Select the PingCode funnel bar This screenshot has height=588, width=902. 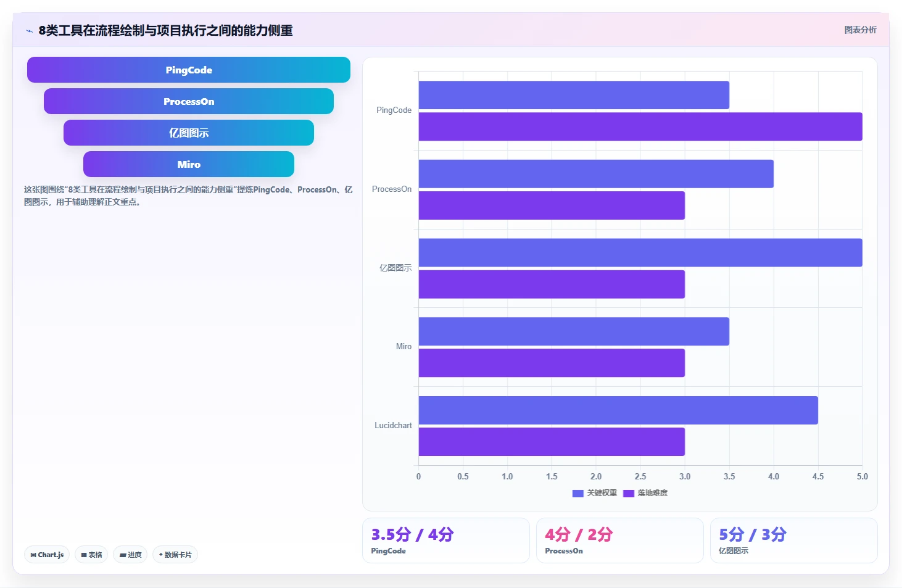(x=189, y=70)
